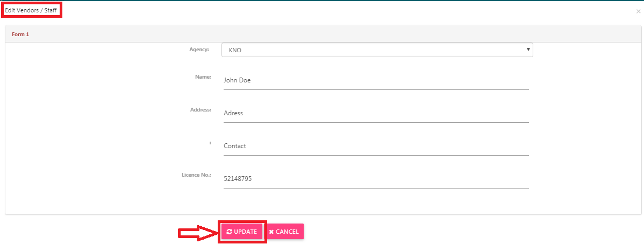Open the Agency dropdown showing KNO
Image resolution: width=644 pixels, height=251 pixels.
tap(377, 50)
